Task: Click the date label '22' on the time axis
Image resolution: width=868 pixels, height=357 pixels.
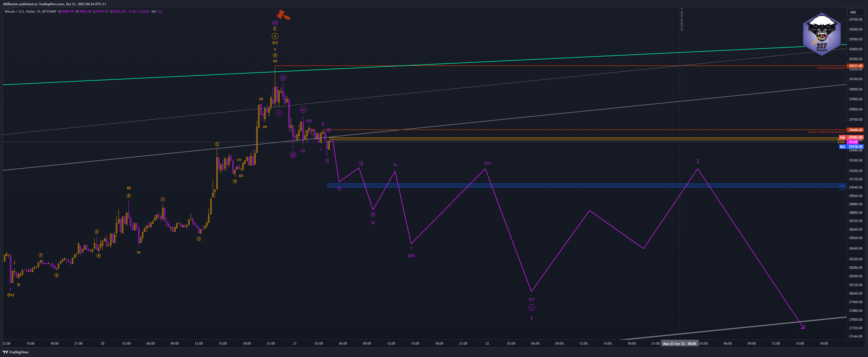Action: [487, 344]
